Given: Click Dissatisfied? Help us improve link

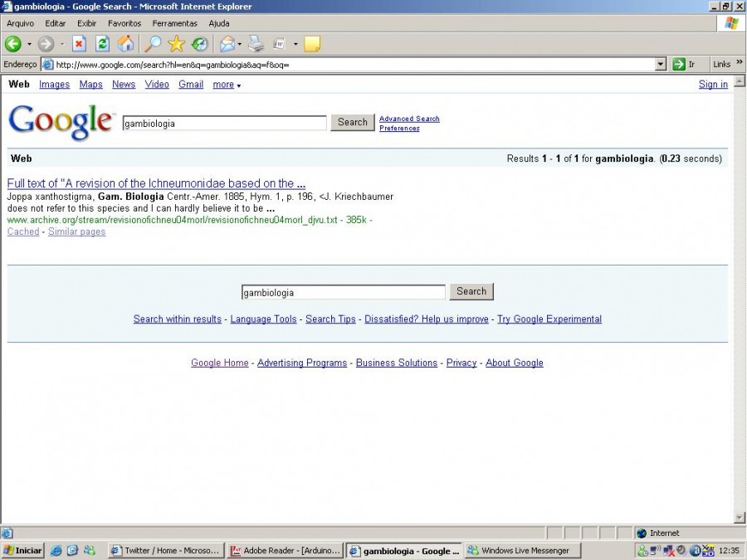Looking at the screenshot, I should coord(427,319).
